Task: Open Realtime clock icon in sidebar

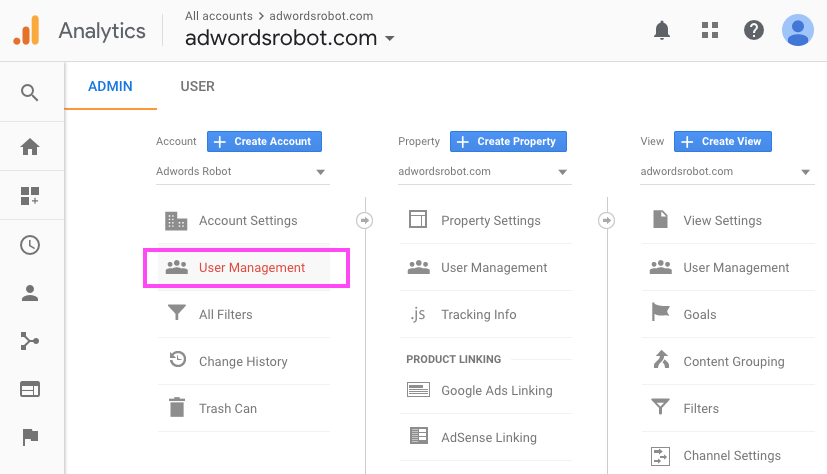Action: (30, 245)
